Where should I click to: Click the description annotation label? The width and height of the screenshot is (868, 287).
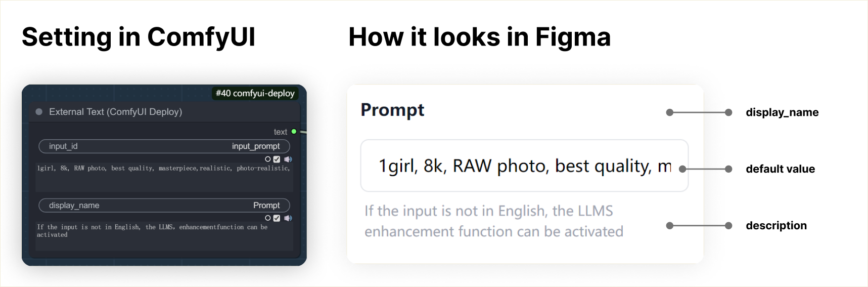[776, 226]
